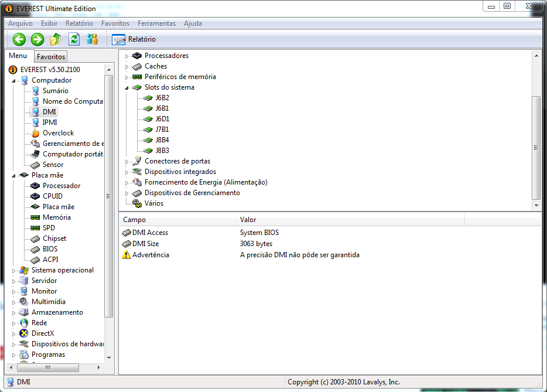Click the green Back arrow toolbar icon
Image resolution: width=547 pixels, height=392 pixels.
(x=19, y=39)
